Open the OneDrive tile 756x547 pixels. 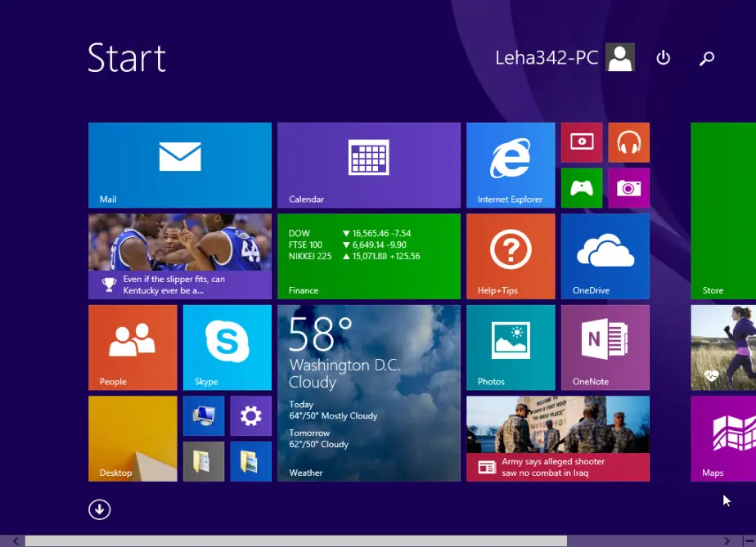coord(605,257)
